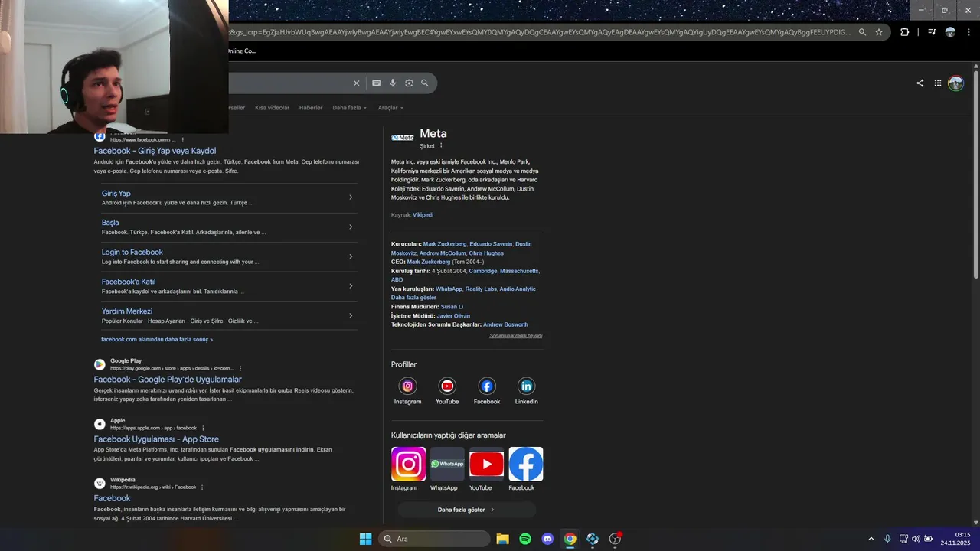Open volume control in system tray
The height and width of the screenshot is (551, 980).
point(916,539)
